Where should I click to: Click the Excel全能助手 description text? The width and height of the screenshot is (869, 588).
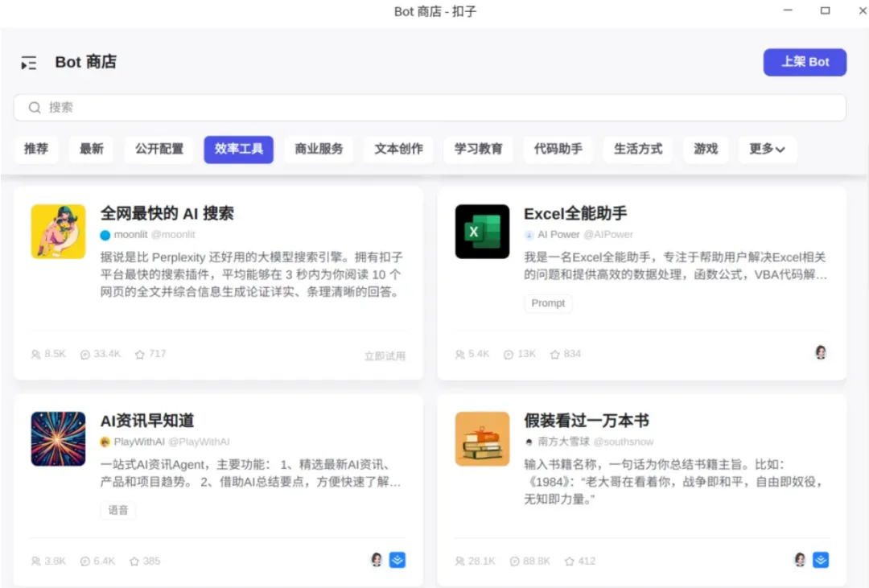[675, 266]
